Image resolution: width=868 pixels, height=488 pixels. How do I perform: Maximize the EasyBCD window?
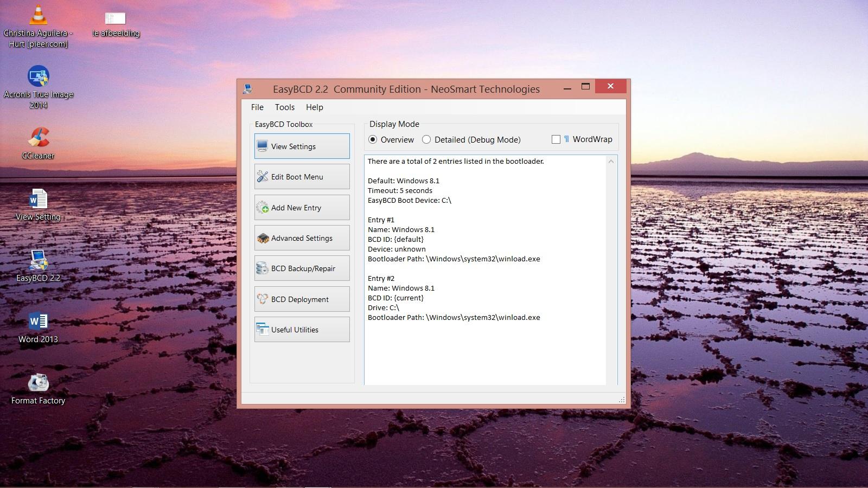[585, 87]
